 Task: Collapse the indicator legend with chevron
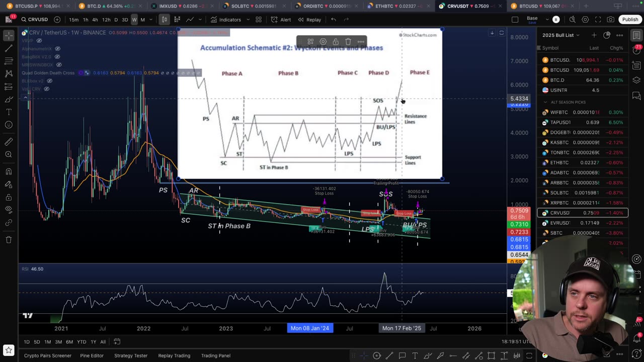[x=25, y=98]
